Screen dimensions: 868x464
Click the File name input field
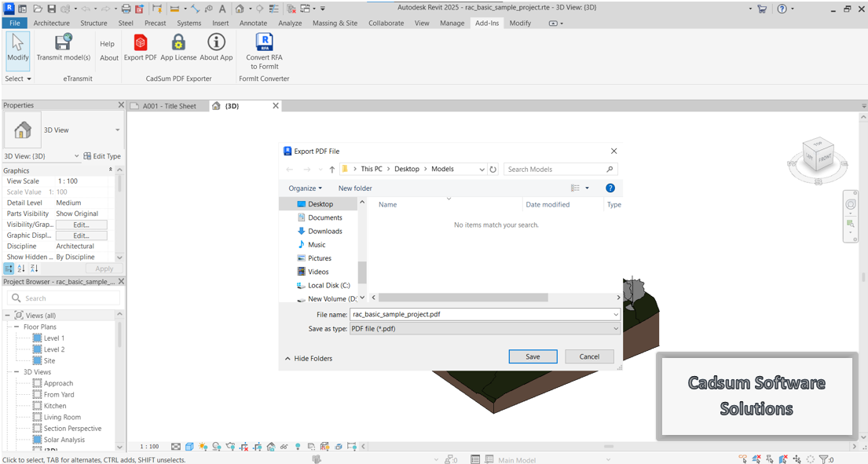tap(481, 314)
